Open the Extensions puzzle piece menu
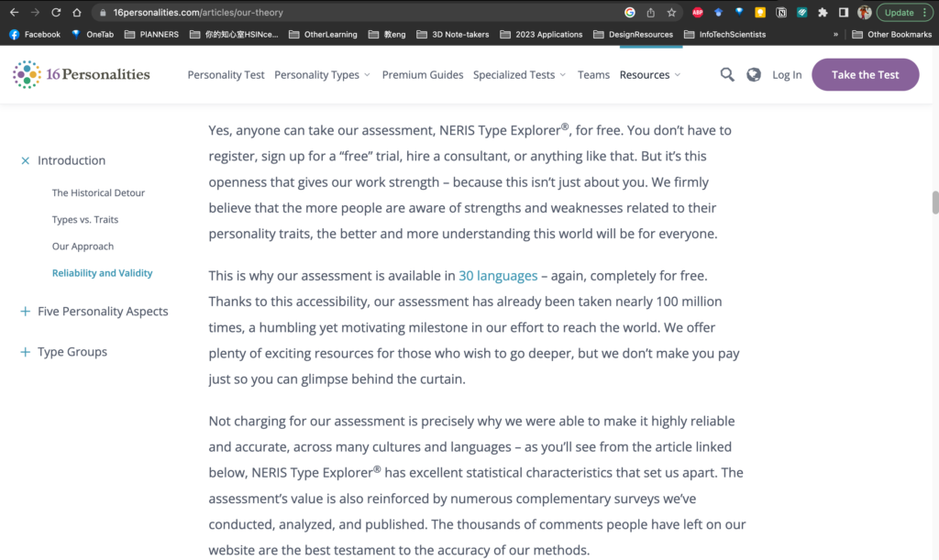 tap(823, 13)
